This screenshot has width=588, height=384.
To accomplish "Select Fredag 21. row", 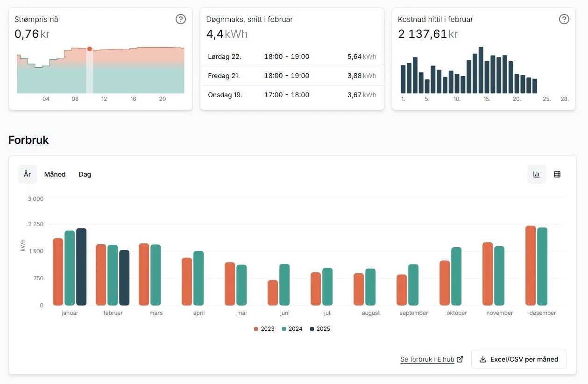I will 292,76.
